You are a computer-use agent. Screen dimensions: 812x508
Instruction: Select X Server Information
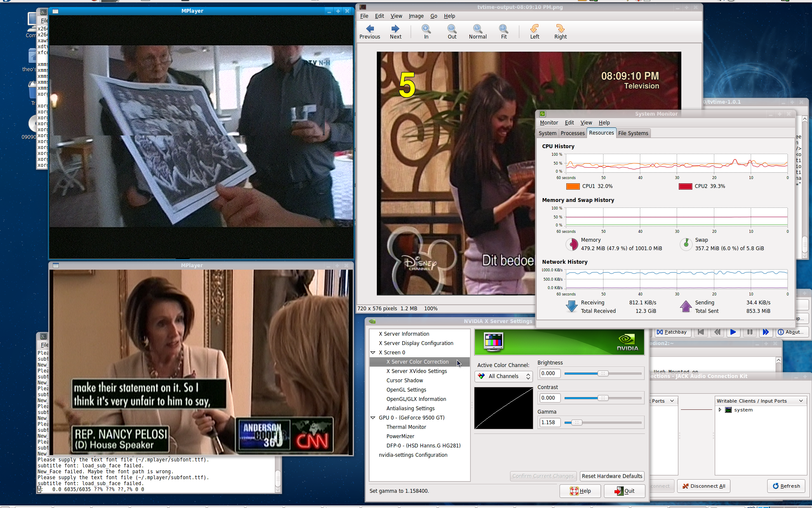click(404, 334)
